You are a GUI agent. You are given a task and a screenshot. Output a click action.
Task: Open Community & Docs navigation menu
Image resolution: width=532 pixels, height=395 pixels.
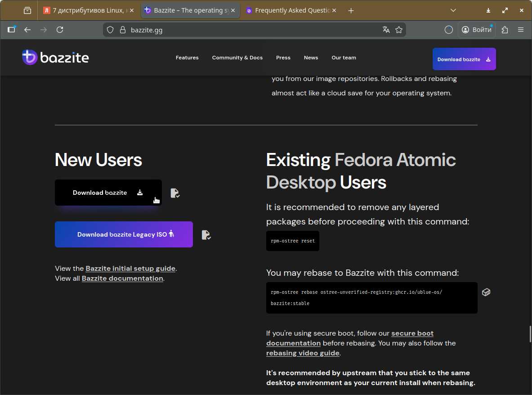coord(237,58)
